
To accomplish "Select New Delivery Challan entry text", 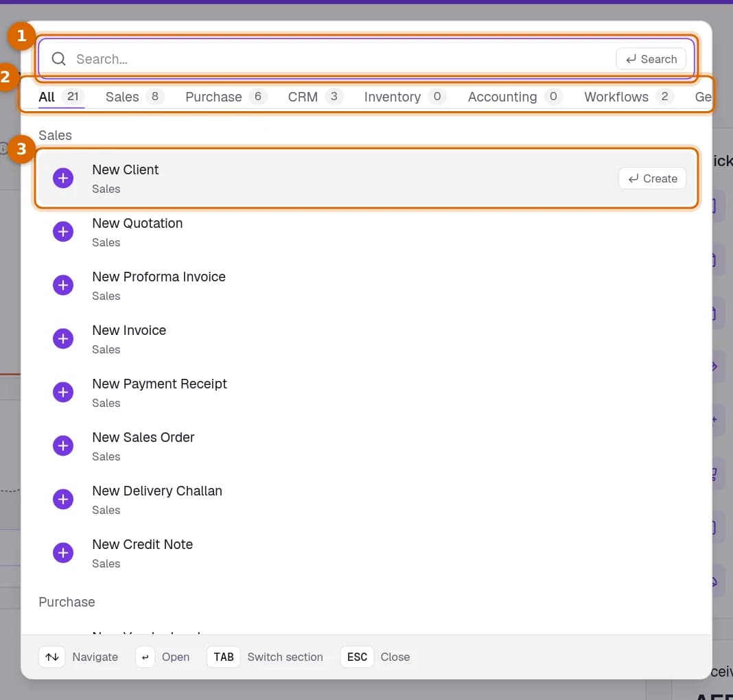I will [157, 491].
